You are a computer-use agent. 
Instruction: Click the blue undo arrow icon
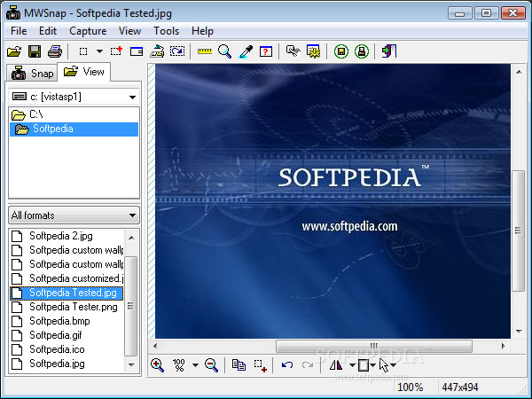pos(287,365)
